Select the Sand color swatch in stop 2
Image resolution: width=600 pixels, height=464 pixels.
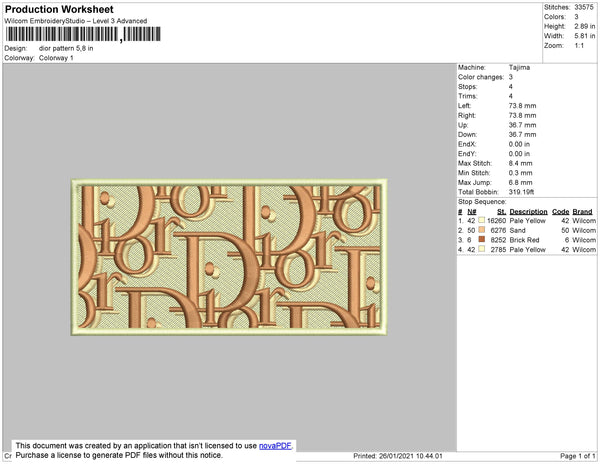[483, 229]
